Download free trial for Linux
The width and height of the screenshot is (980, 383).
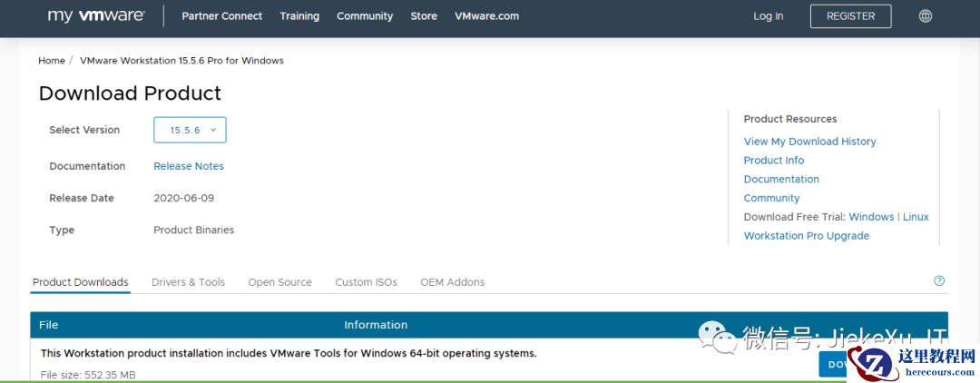(916, 217)
